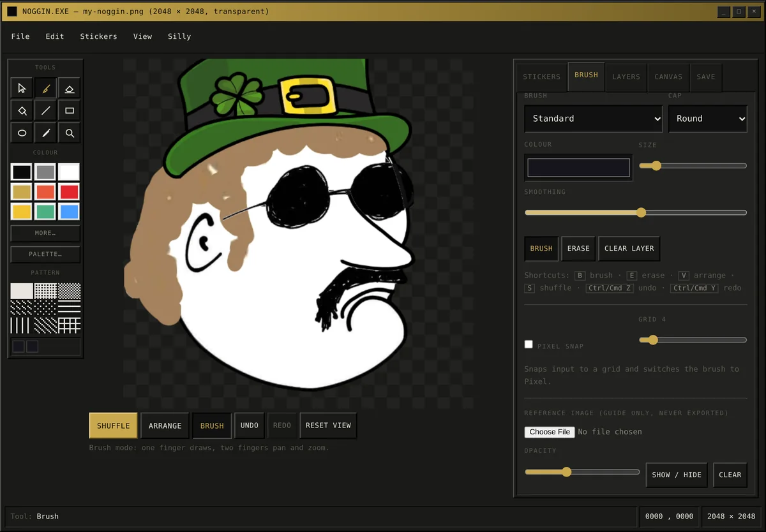766x532 pixels.
Task: Choose the orange-red colour swatch
Action: (x=45, y=191)
